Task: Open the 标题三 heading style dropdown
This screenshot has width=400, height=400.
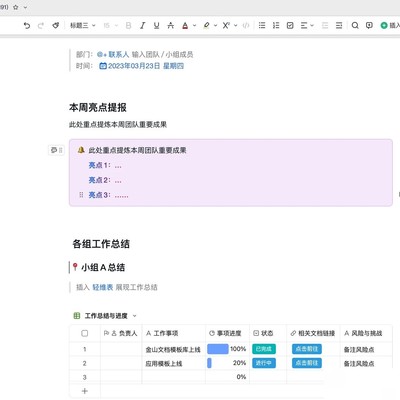Action: pyautogui.click(x=82, y=25)
